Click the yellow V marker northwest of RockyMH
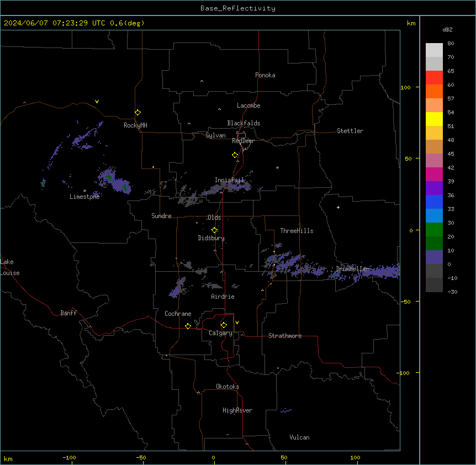Viewport: 476px width, 465px height. (x=97, y=102)
